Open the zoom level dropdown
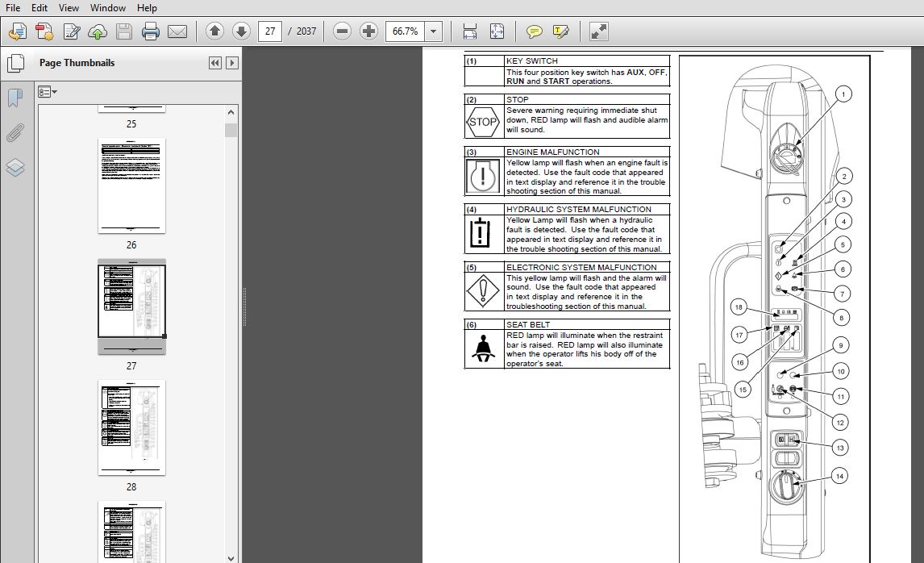The image size is (924, 563). pos(434,31)
